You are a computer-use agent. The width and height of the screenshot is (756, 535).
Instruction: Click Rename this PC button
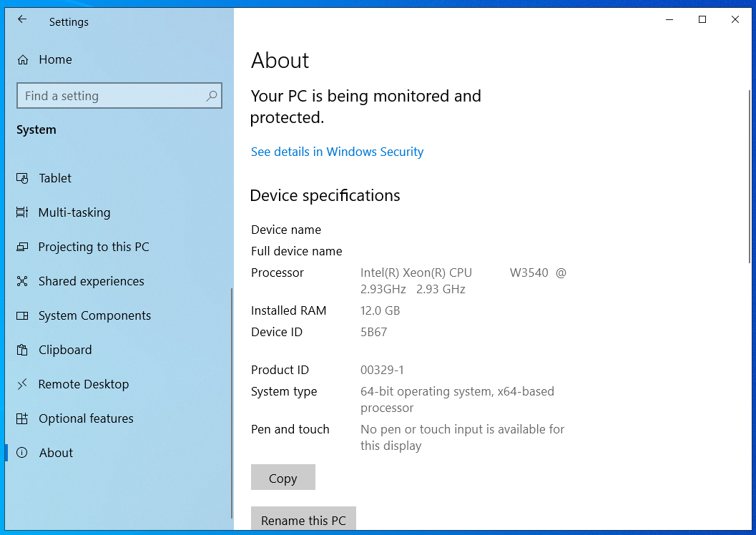(303, 519)
